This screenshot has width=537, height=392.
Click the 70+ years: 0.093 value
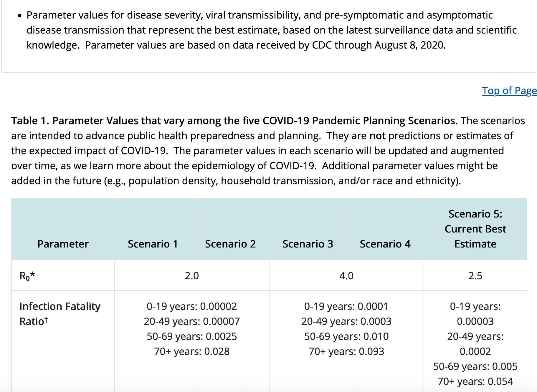pos(346,351)
